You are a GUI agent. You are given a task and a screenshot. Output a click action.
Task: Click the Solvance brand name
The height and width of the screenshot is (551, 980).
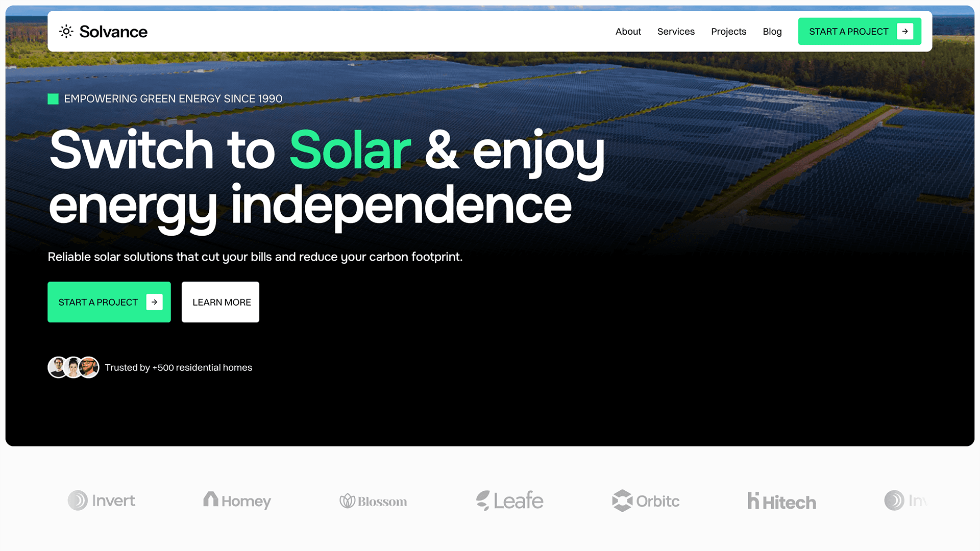[x=113, y=32]
